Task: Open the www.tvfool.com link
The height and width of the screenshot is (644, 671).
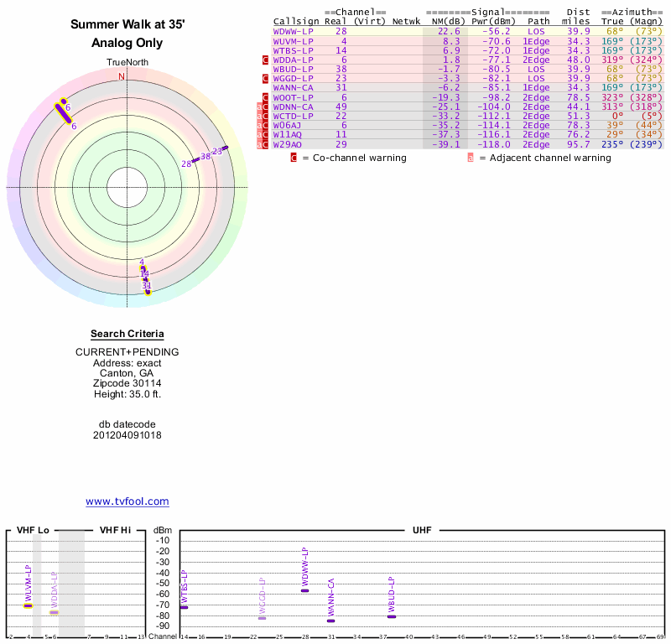Action: 127,501
